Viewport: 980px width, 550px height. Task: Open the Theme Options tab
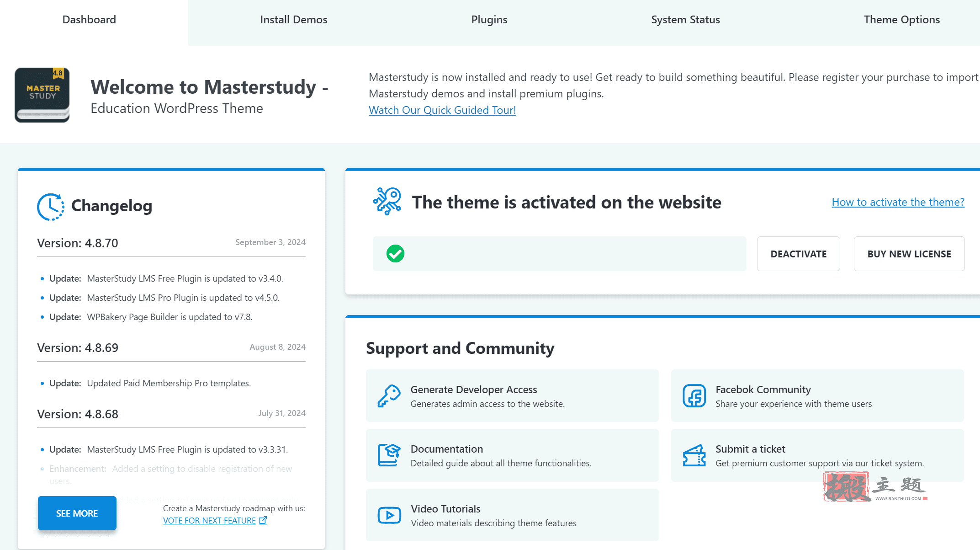click(x=902, y=20)
